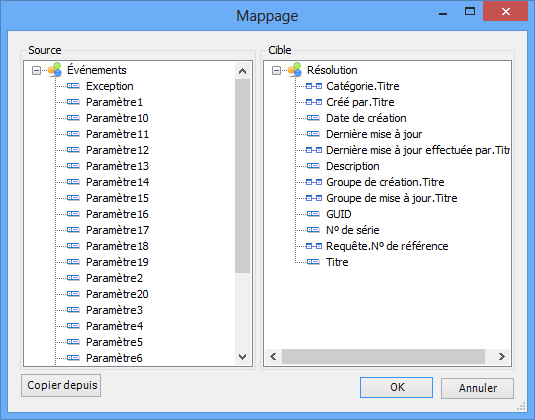Collapse the Résolution tree node
This screenshot has height=420, width=535.
276,70
